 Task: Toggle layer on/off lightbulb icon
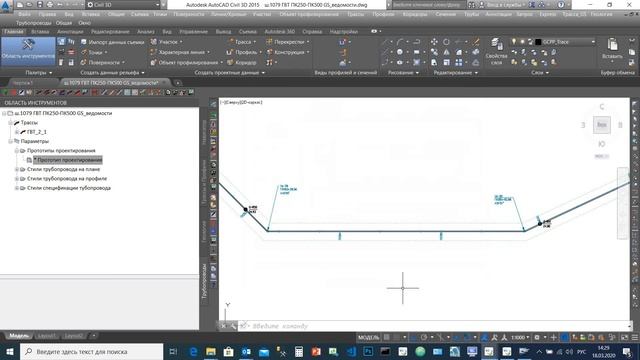514,42
